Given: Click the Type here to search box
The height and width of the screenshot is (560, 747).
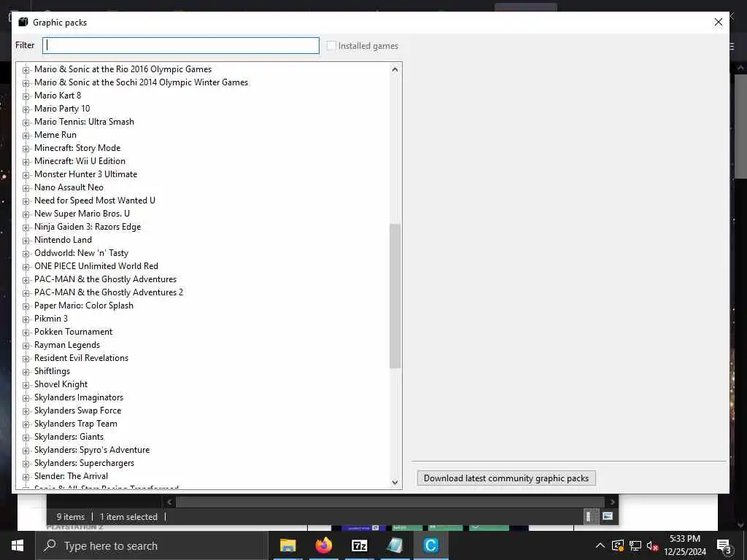Looking at the screenshot, I should [152, 545].
